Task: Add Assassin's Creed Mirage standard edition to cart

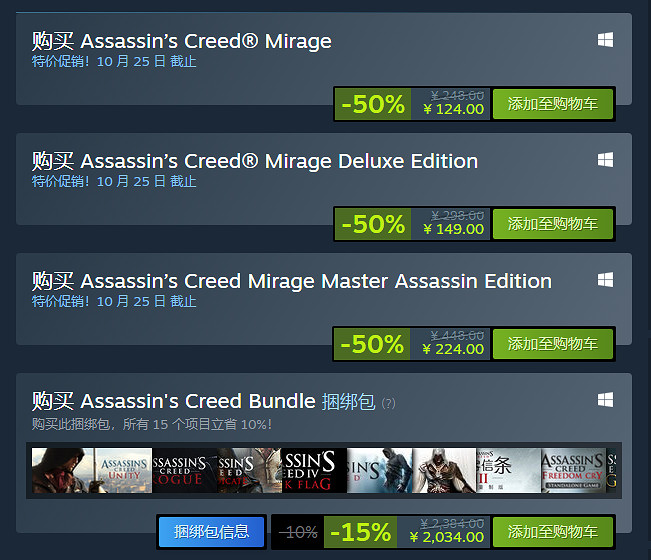Action: tap(552, 104)
